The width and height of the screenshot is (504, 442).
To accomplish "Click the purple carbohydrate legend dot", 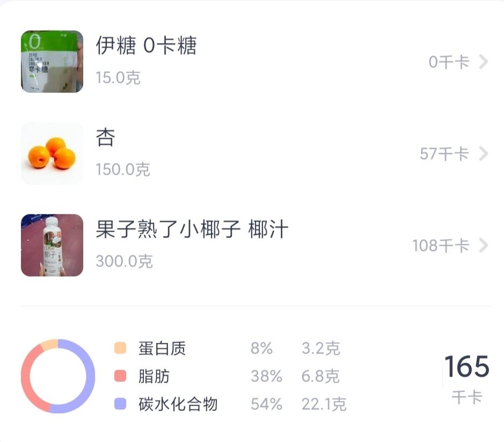I will click(119, 404).
